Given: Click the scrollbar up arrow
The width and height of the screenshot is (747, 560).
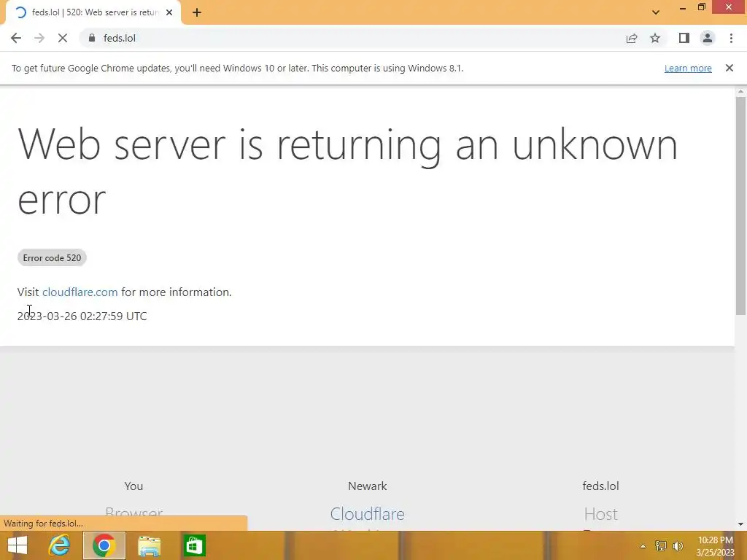Looking at the screenshot, I should (x=740, y=91).
